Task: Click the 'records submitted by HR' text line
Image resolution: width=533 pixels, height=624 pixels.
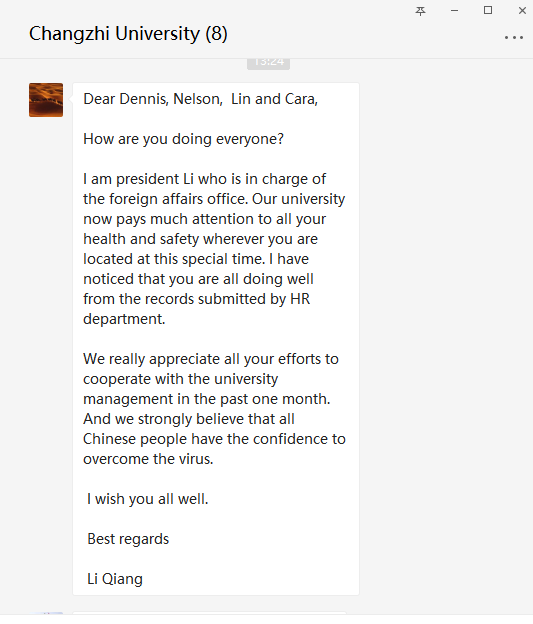Action: (196, 299)
